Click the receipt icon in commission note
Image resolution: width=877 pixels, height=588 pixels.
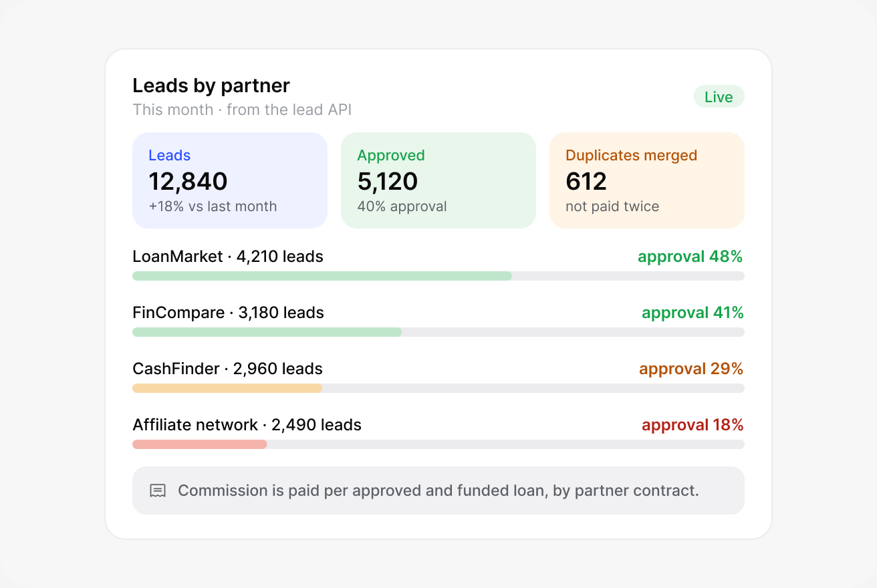pos(158,490)
